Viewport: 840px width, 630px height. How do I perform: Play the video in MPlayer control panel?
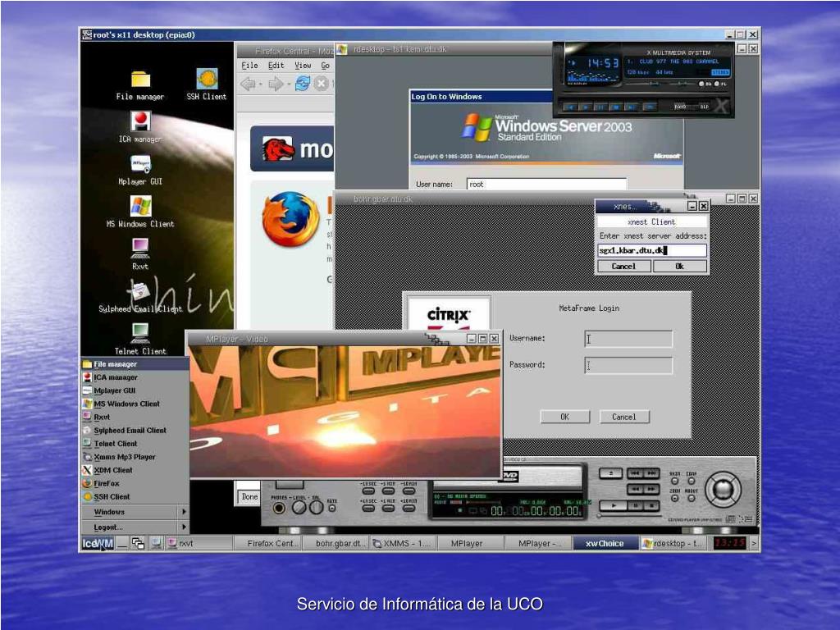614,505
